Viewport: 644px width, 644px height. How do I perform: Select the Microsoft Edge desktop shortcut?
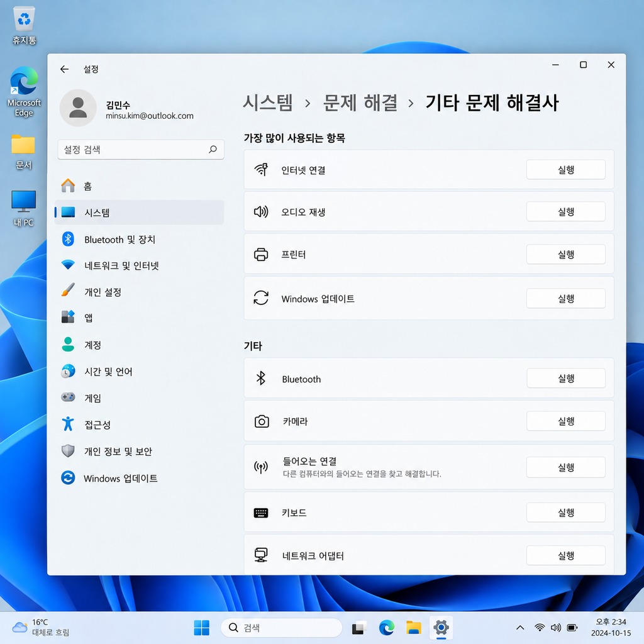pos(25,92)
